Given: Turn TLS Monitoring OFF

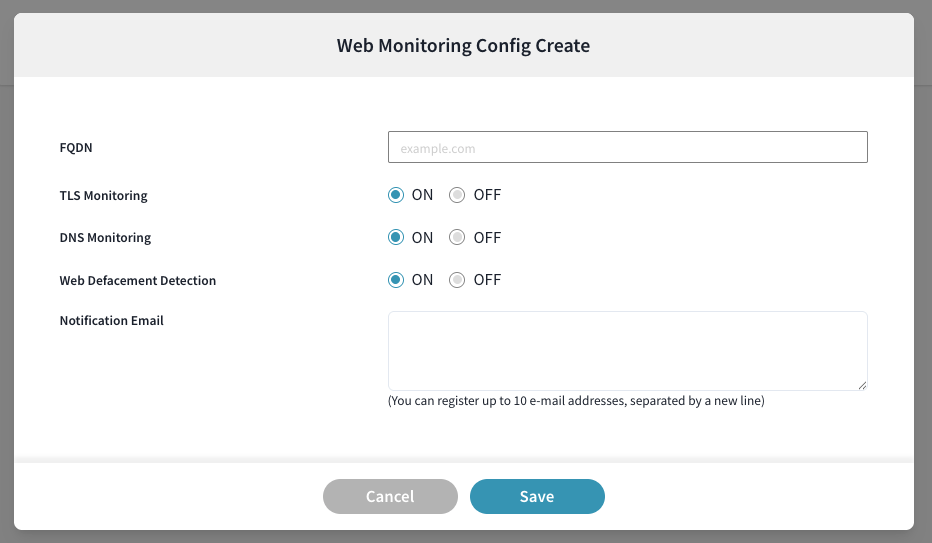Looking at the screenshot, I should click(x=458, y=195).
